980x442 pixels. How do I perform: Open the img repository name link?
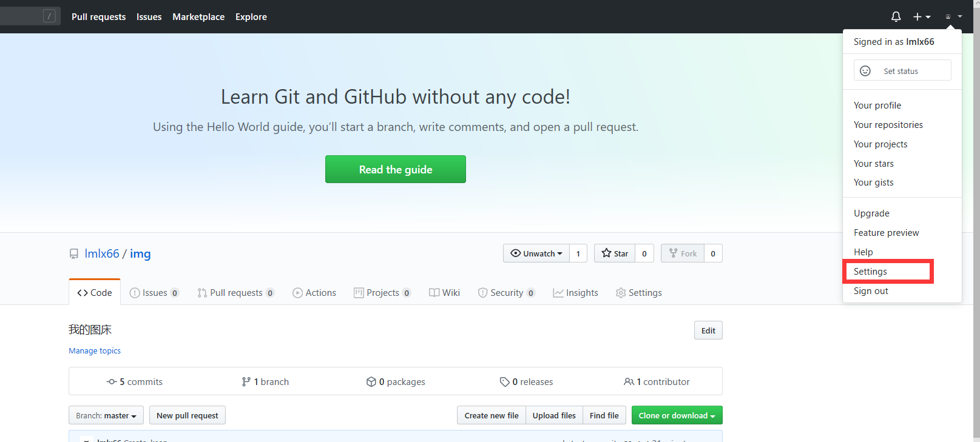coord(140,254)
